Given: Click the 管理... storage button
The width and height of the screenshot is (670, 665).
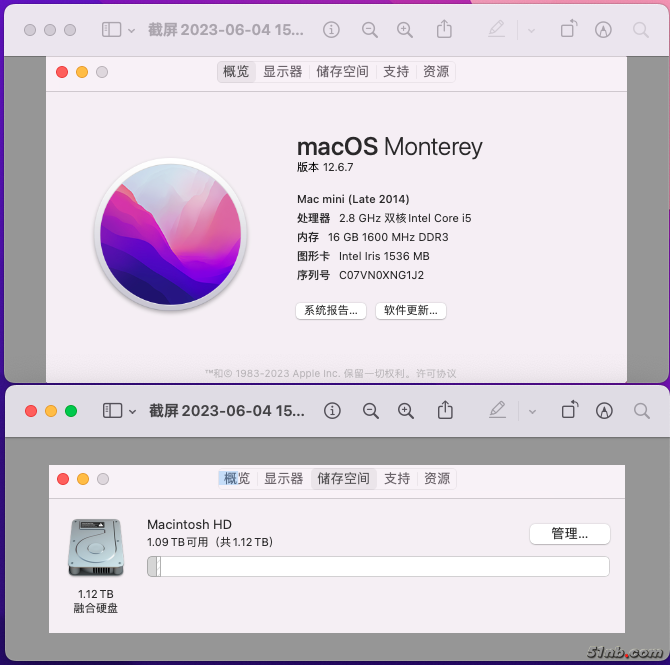Looking at the screenshot, I should point(570,534).
